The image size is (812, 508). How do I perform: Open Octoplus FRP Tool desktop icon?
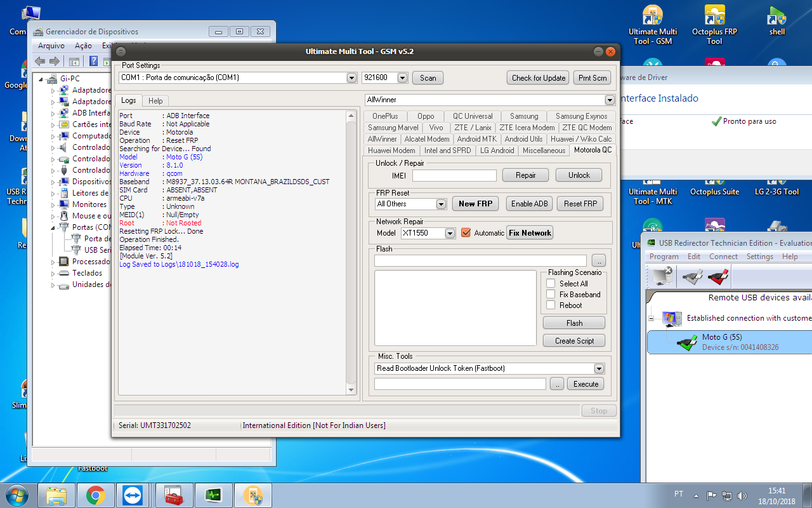(x=714, y=25)
